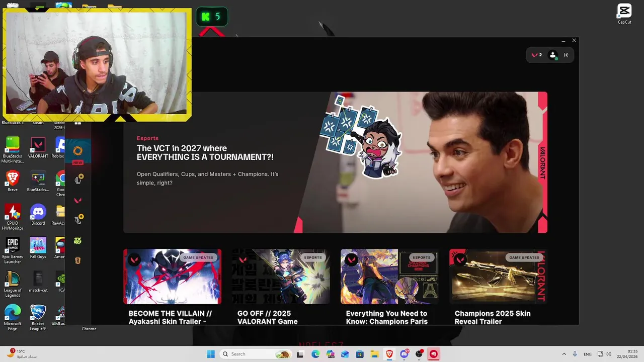The height and width of the screenshot is (362, 644).
Task: Collapse the social panel arrow icon
Action: click(566, 55)
